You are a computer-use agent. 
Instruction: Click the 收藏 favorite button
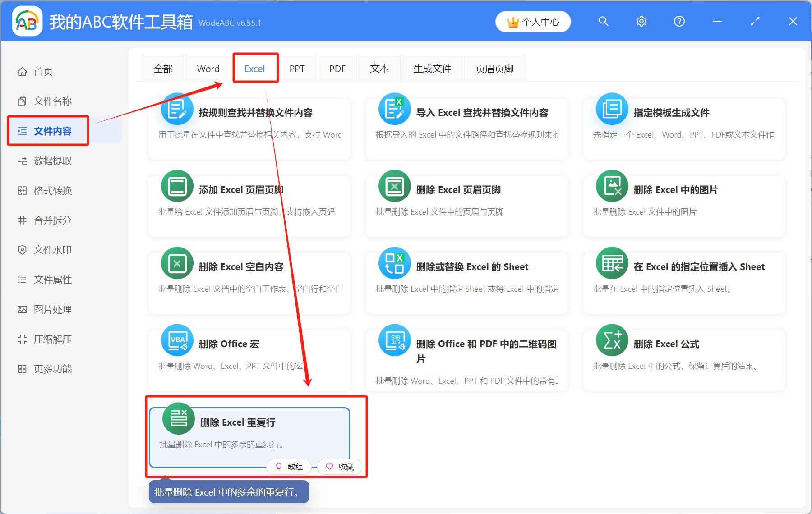coord(340,467)
